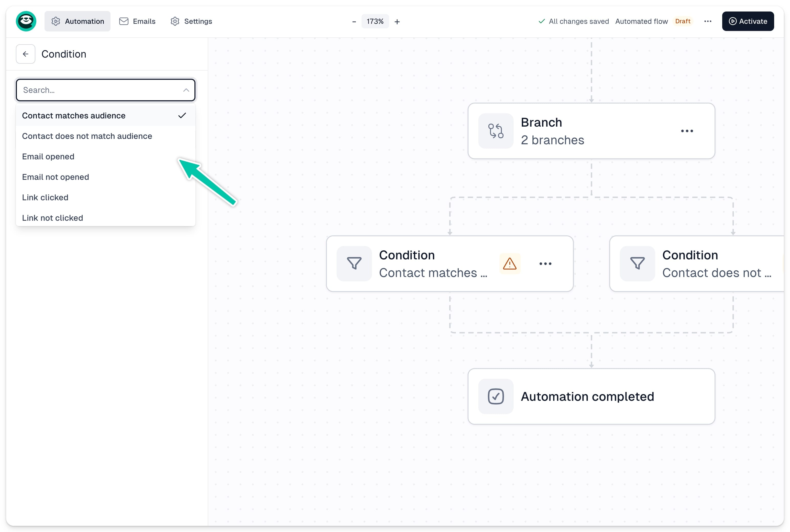Open the Automation tab
This screenshot has height=532, width=790.
[77, 21]
